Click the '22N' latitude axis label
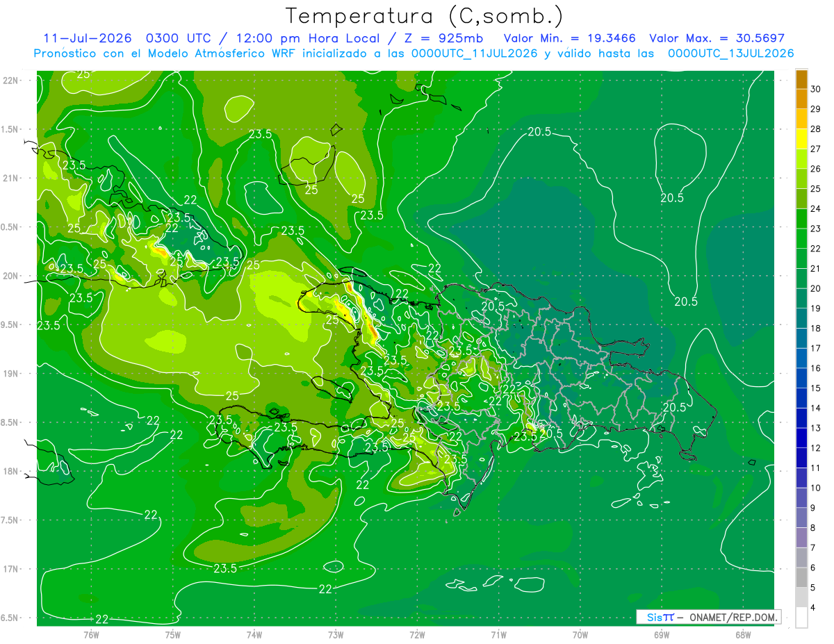This screenshot has width=834, height=644. [11, 81]
